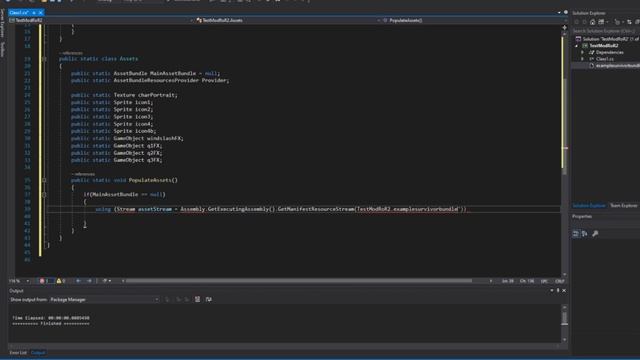This screenshot has height=360, width=640.
Task: Close the Output panel
Action: 564,291
